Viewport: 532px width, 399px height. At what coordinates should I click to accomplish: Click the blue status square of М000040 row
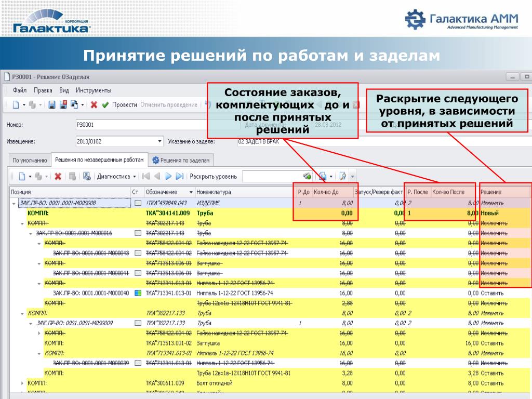(138, 293)
